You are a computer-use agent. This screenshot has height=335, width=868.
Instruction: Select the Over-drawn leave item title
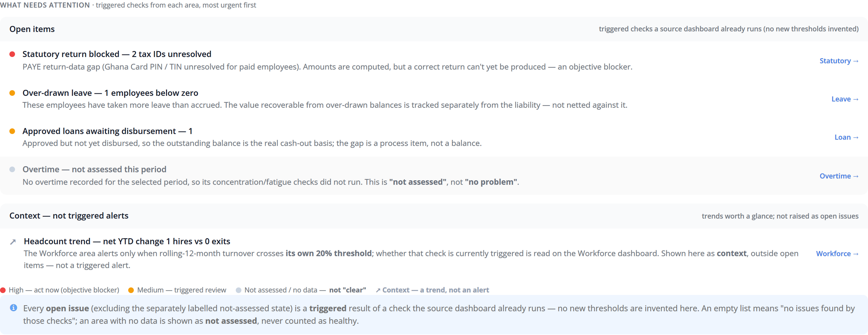point(110,93)
